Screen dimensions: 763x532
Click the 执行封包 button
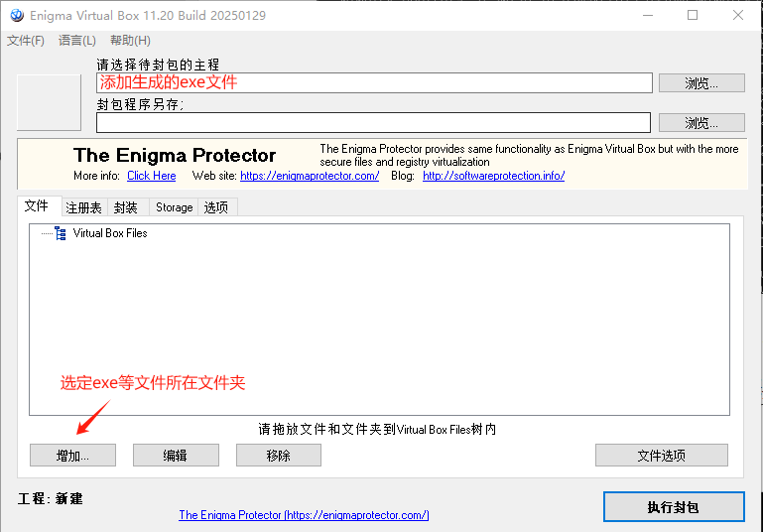tap(674, 507)
